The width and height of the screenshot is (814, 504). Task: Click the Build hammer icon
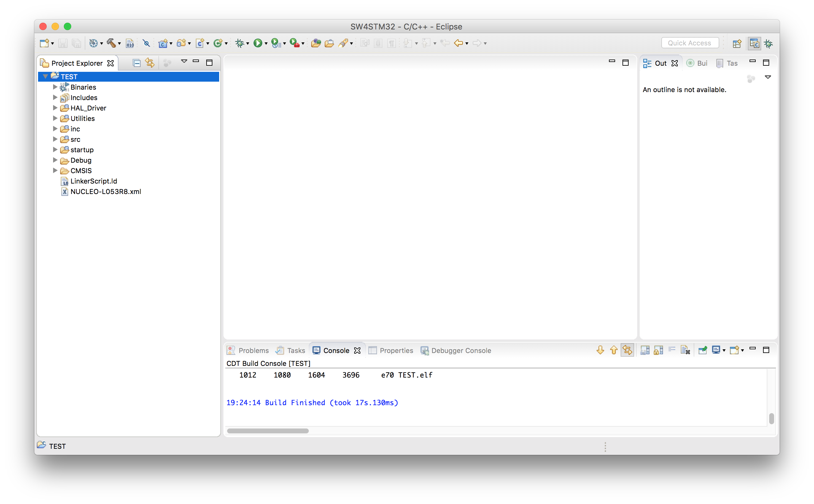(x=111, y=43)
